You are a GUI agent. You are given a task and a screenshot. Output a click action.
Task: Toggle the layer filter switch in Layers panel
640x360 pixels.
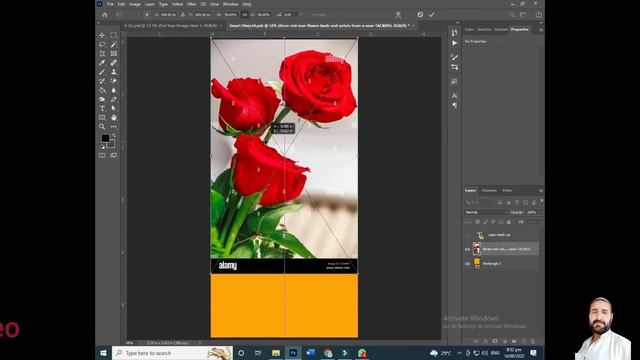click(x=542, y=201)
